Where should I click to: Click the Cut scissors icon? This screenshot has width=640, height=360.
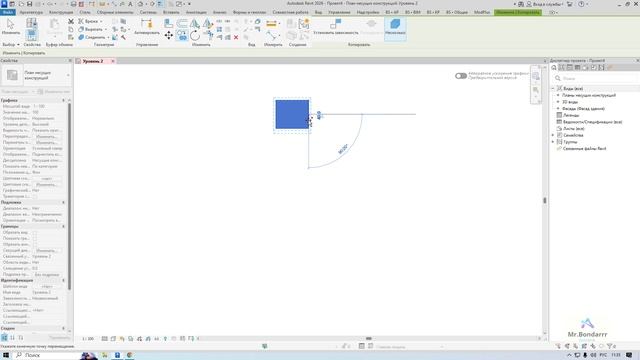pos(71,21)
